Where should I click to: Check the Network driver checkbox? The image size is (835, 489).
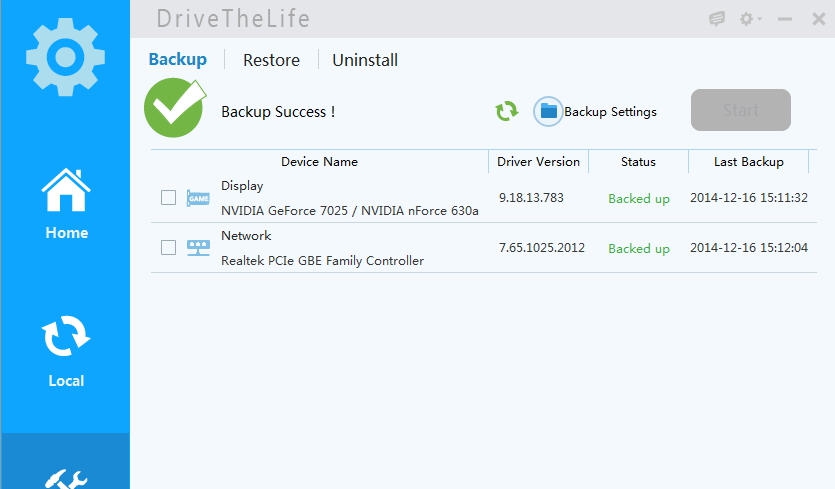click(x=168, y=248)
